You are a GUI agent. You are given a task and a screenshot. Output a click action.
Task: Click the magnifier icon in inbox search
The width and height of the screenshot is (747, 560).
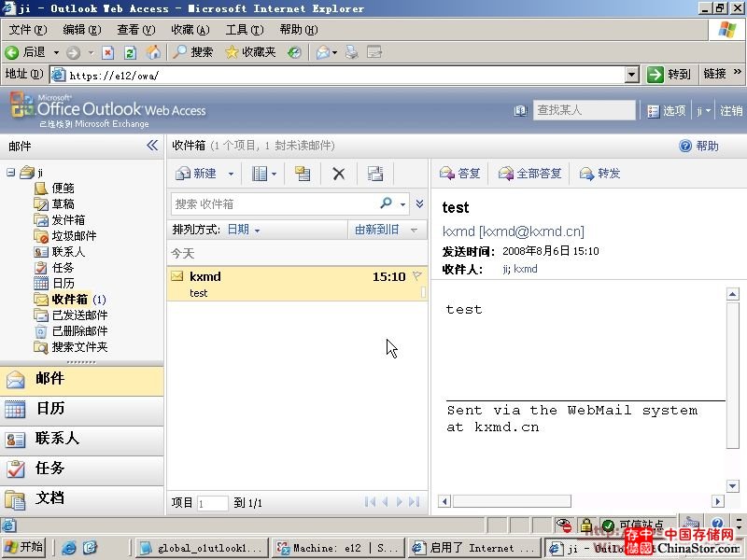pos(386,203)
